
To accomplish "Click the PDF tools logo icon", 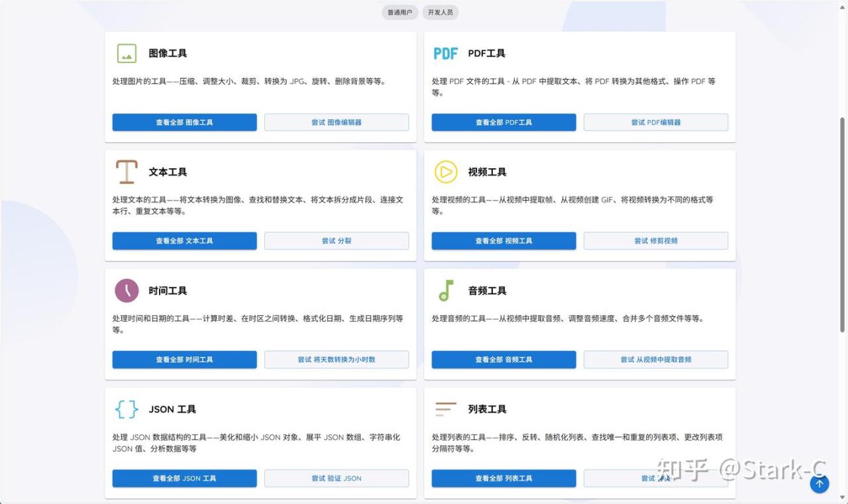I will 446,54.
